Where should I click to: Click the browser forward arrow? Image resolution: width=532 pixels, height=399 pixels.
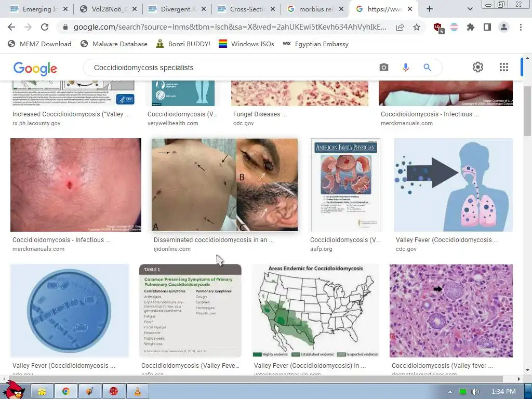[28, 27]
